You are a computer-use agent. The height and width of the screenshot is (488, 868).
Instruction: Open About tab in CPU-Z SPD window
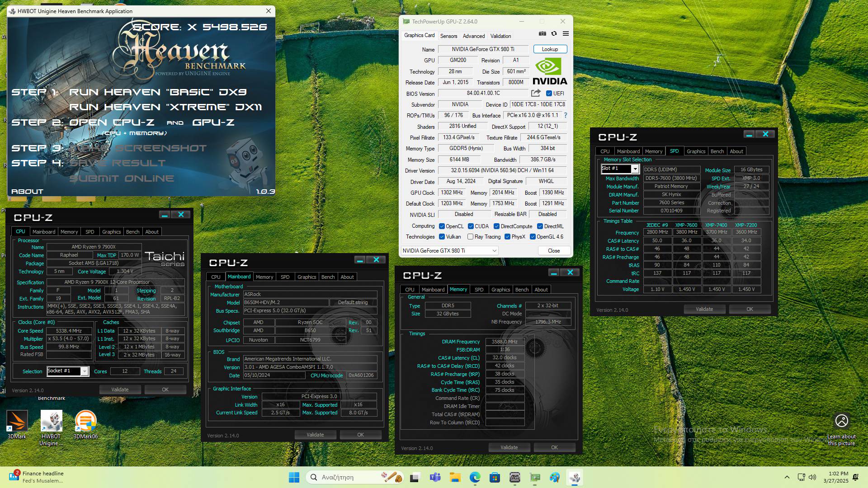pyautogui.click(x=736, y=151)
